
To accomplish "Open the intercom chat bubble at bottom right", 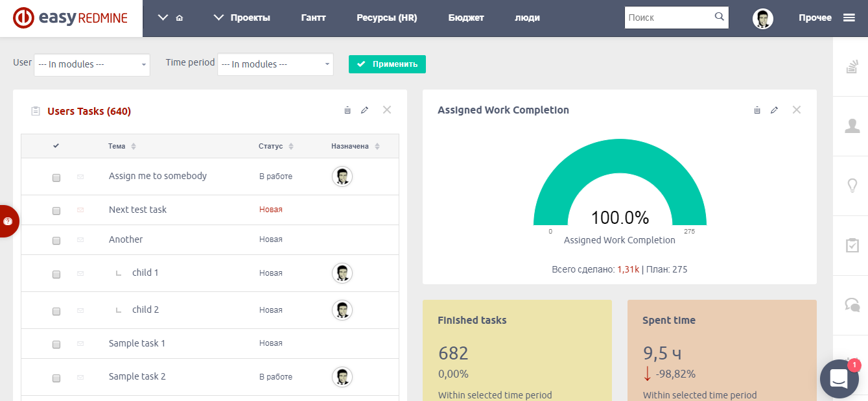I will point(839,378).
